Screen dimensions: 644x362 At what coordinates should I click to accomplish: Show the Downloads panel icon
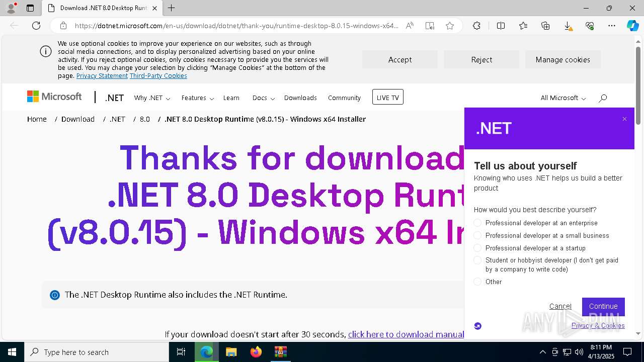(568, 26)
